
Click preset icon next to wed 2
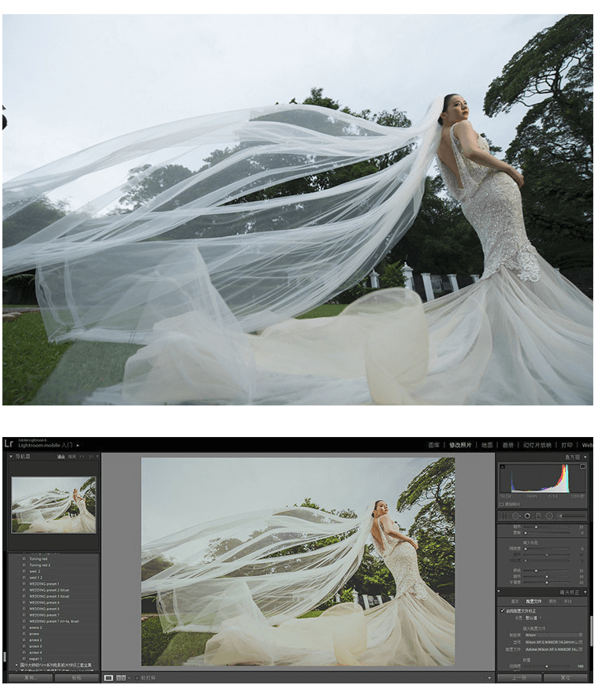pos(24,572)
